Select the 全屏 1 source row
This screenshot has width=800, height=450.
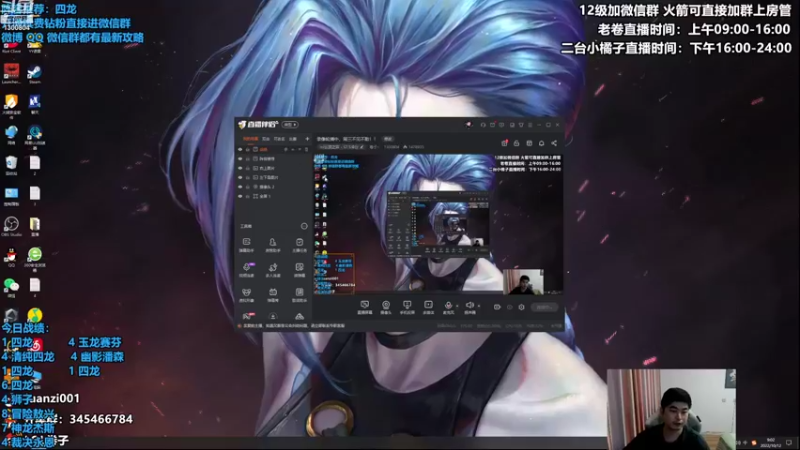pos(273,196)
